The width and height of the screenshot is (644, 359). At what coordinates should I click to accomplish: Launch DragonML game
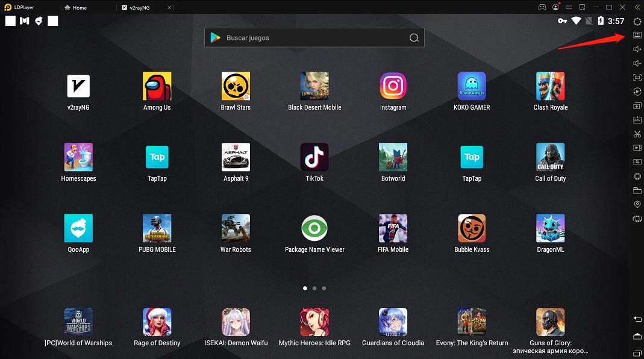(551, 228)
